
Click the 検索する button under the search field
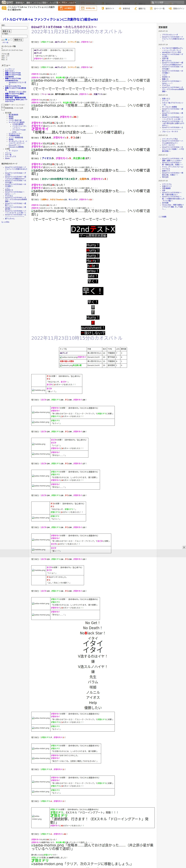tap(6, 31)
